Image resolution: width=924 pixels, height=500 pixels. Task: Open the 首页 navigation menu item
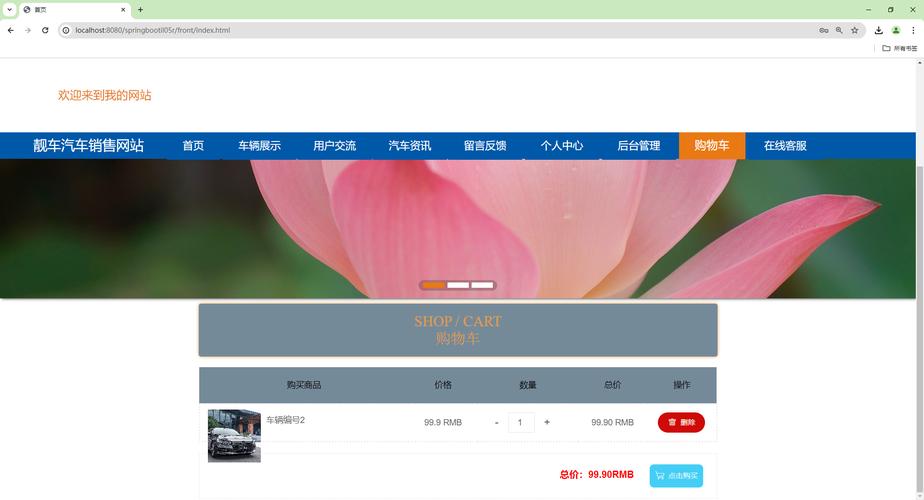(x=193, y=146)
